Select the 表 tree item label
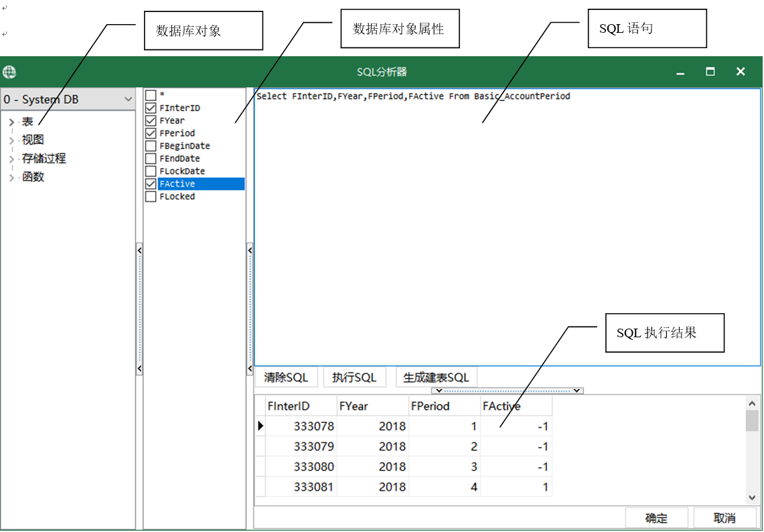 point(27,122)
